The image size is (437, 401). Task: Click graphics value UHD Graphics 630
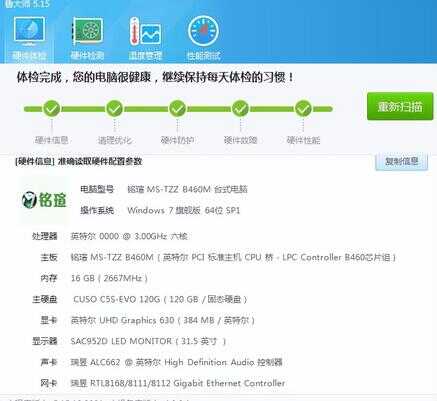[x=163, y=320]
